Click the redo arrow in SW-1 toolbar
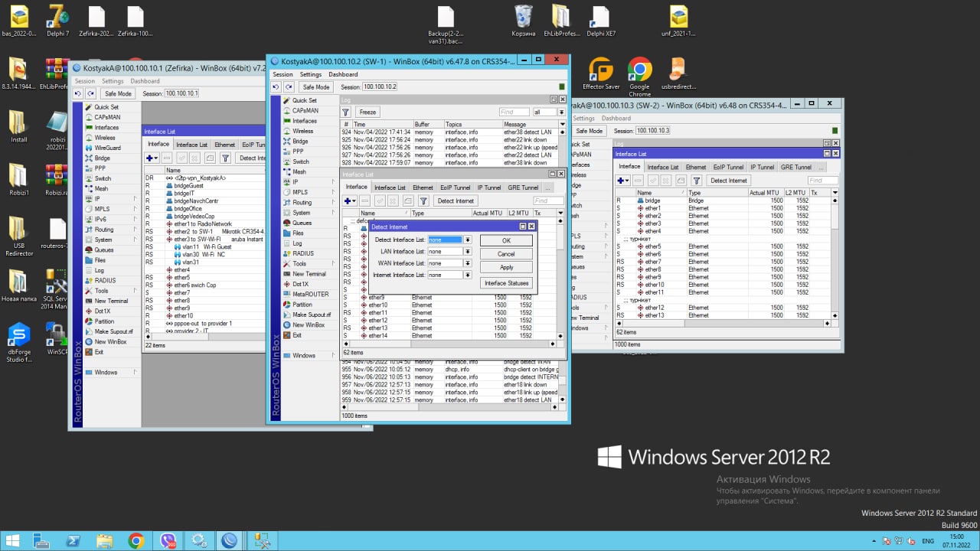This screenshot has height=551, width=980. click(x=289, y=87)
